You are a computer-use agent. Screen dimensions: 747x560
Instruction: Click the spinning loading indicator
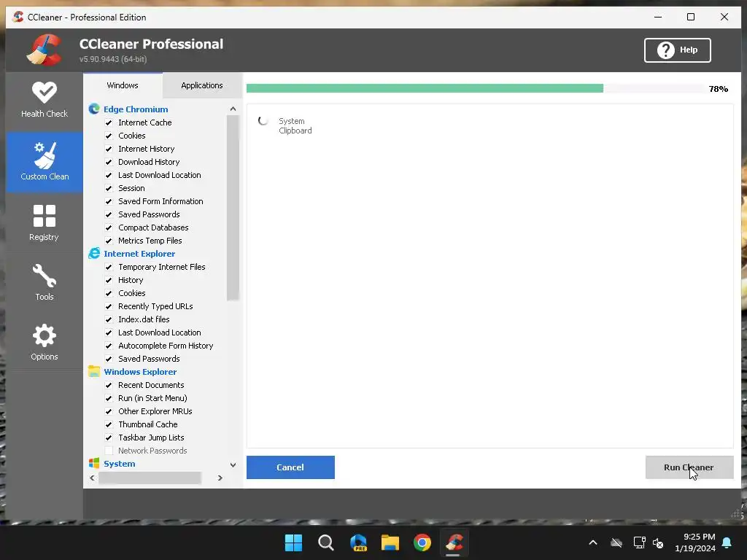(x=263, y=121)
